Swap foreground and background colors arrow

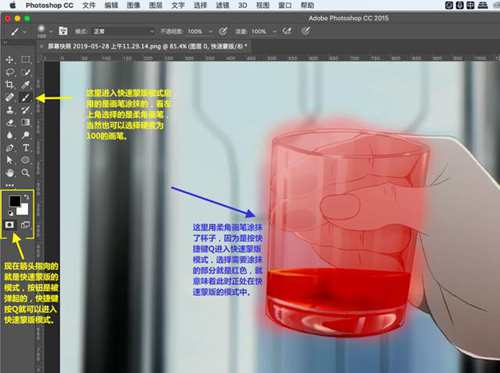click(27, 197)
